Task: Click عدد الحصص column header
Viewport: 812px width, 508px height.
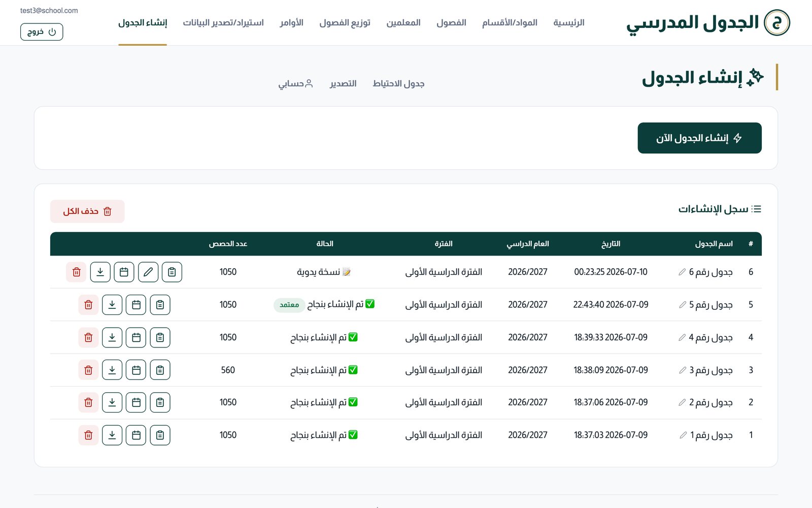Action: click(x=228, y=244)
